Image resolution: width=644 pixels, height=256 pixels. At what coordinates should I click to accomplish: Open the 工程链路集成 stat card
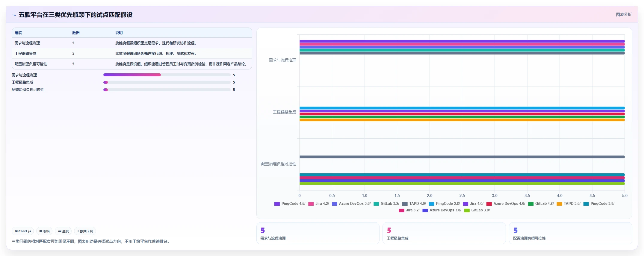click(444, 233)
